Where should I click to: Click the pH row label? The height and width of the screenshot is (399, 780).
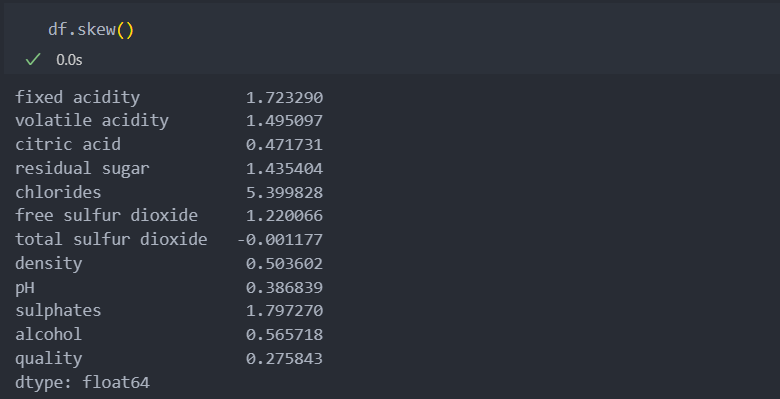pyautogui.click(x=25, y=288)
